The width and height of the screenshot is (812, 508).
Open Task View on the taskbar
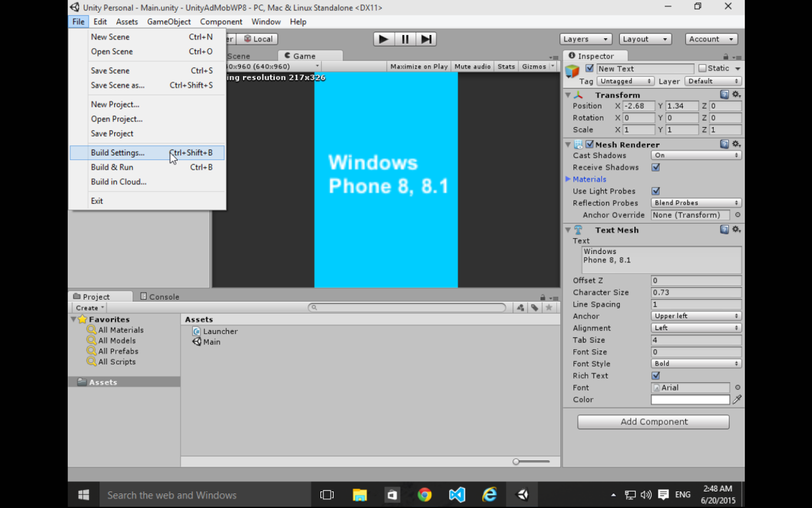(327, 495)
